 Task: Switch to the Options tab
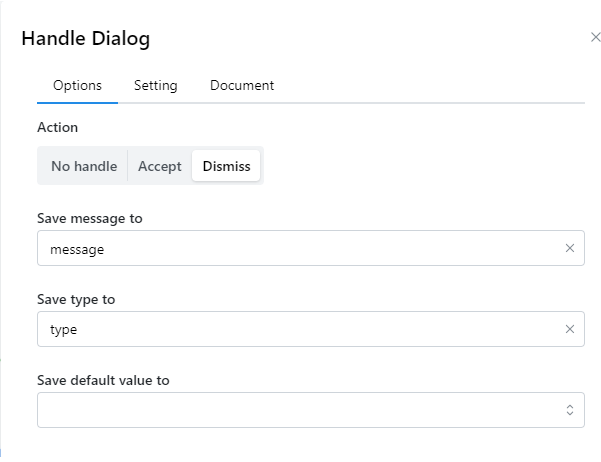(x=77, y=86)
